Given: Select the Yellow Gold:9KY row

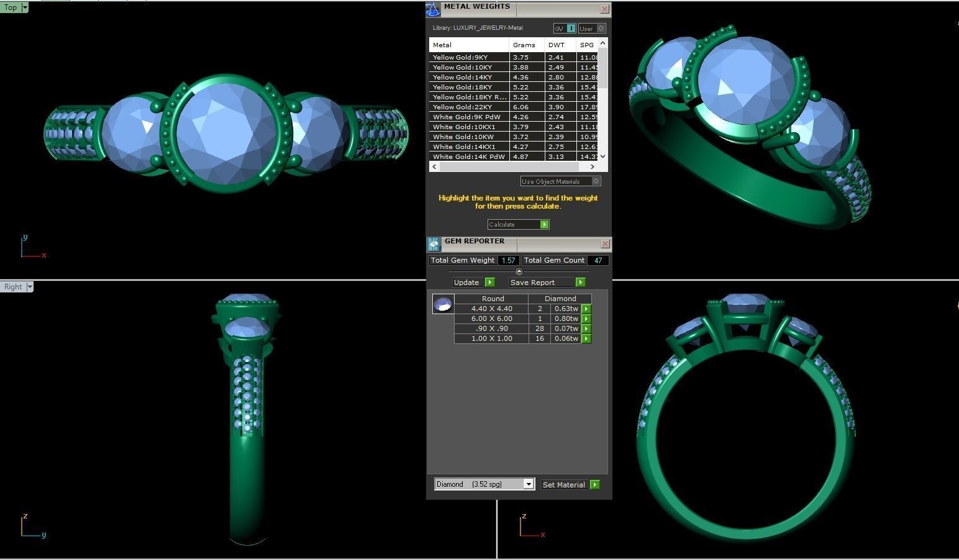Looking at the screenshot, I should (514, 57).
